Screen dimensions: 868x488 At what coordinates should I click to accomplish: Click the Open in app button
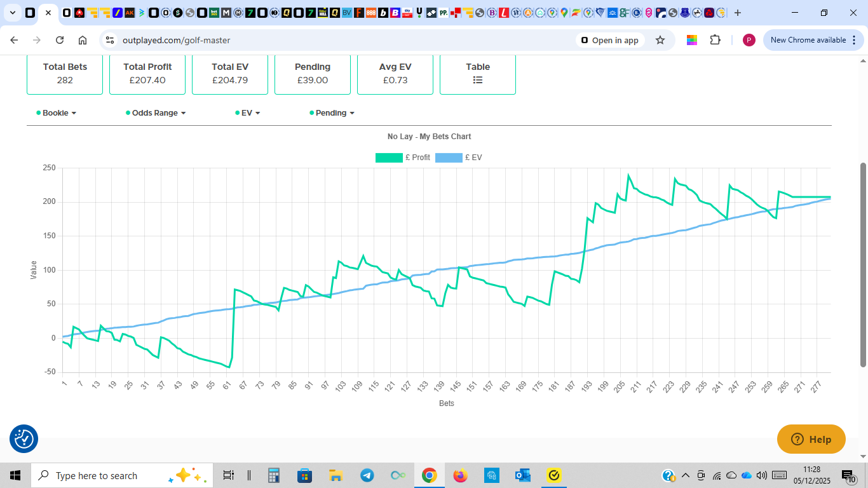click(x=609, y=40)
